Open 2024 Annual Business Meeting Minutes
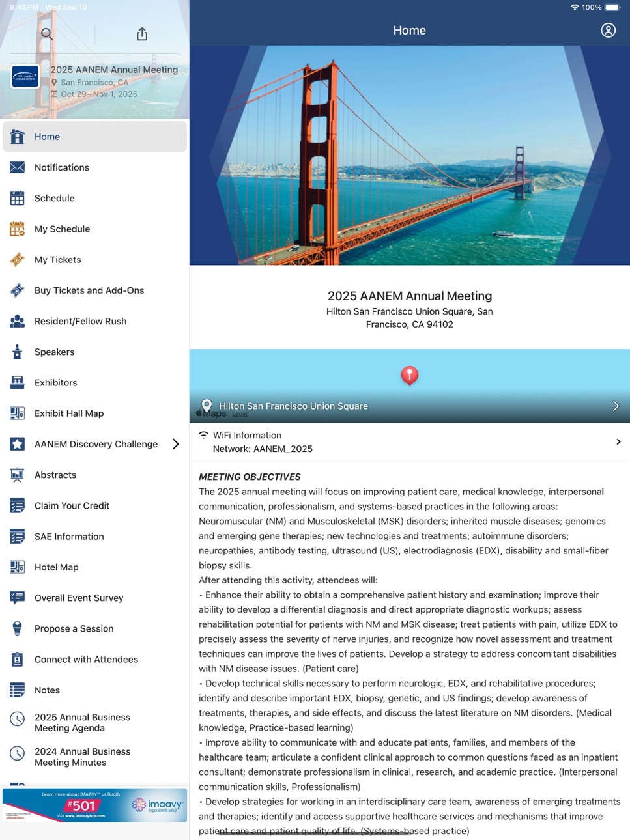This screenshot has height=840, width=630. pos(95,757)
